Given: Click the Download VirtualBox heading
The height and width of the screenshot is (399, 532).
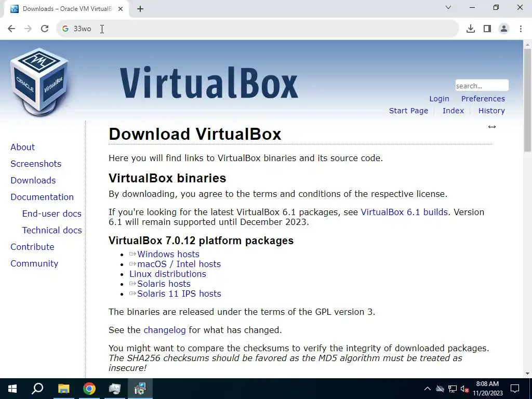Looking at the screenshot, I should coord(195,134).
